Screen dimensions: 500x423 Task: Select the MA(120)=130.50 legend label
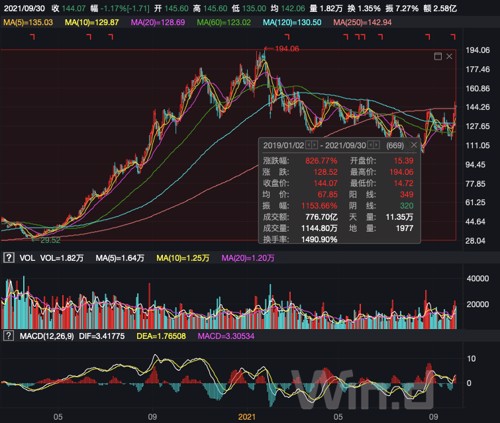[x=292, y=22]
